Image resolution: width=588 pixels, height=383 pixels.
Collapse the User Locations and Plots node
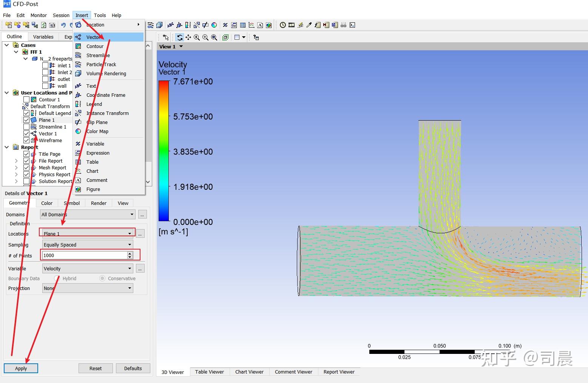6,93
